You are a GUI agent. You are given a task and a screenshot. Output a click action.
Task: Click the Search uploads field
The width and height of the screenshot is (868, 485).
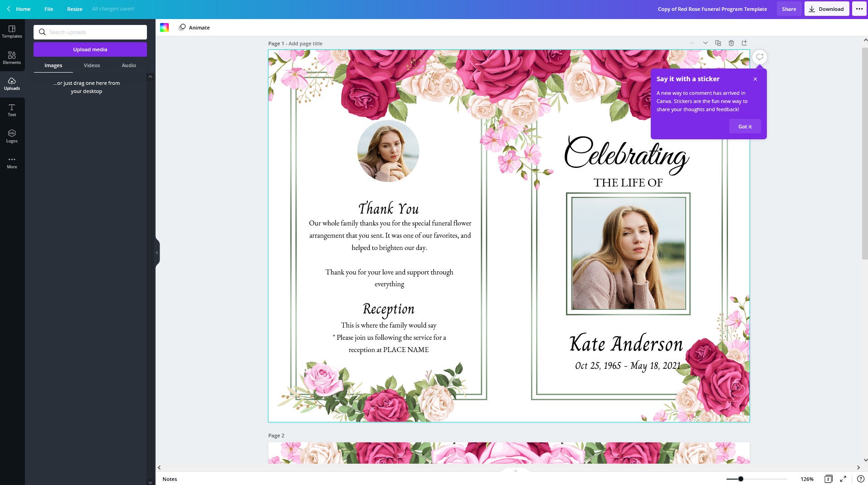pyautogui.click(x=90, y=32)
